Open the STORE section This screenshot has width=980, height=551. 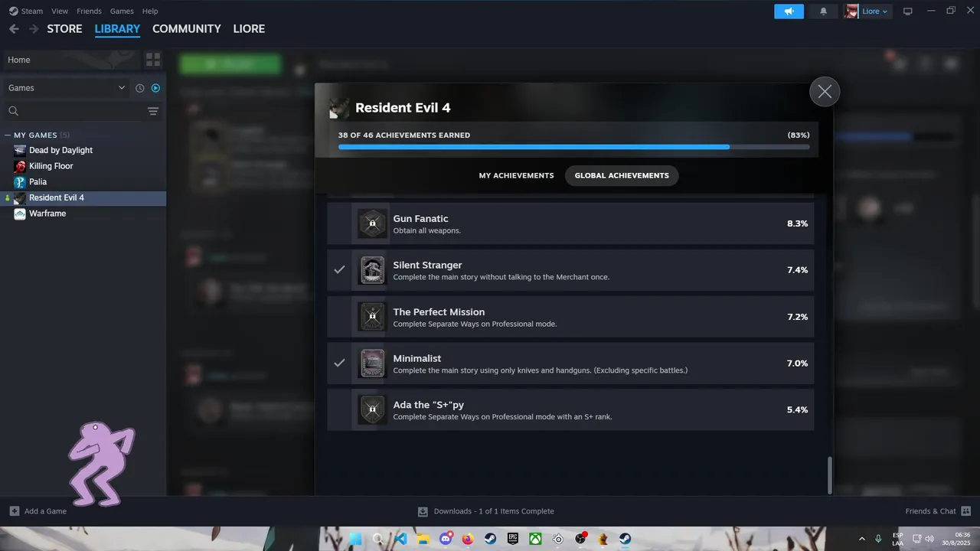coord(64,29)
